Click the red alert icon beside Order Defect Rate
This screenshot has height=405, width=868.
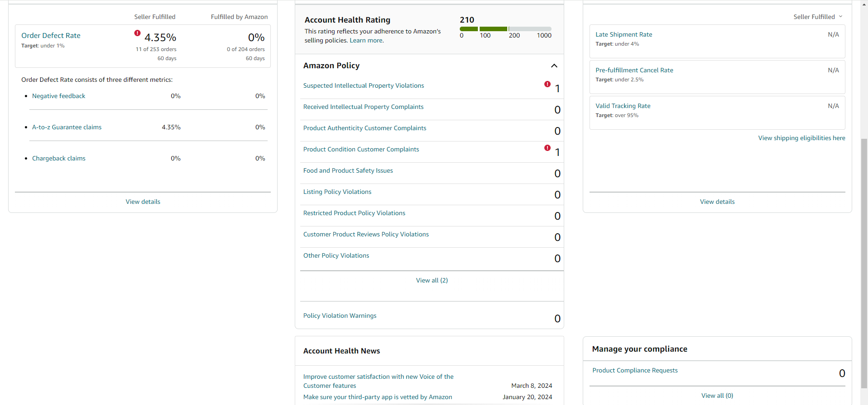click(x=137, y=33)
